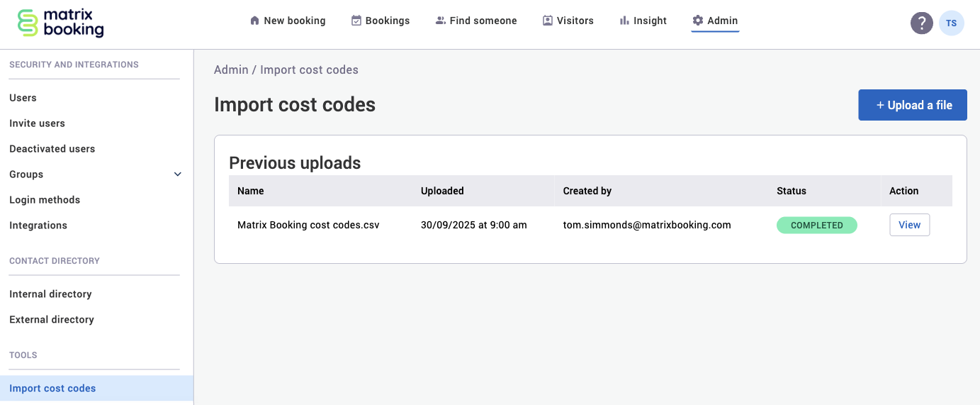Click the Status column header
The width and height of the screenshot is (980, 405).
coord(792,191)
